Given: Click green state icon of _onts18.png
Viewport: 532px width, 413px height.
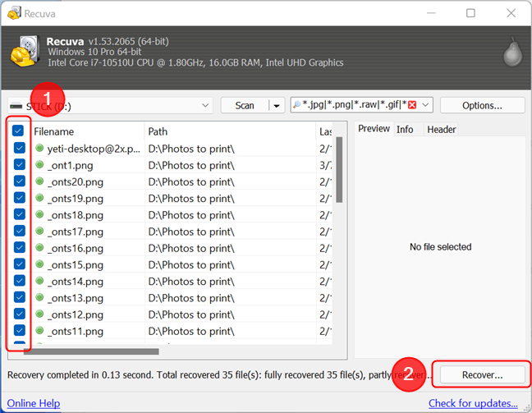Looking at the screenshot, I should [39, 214].
